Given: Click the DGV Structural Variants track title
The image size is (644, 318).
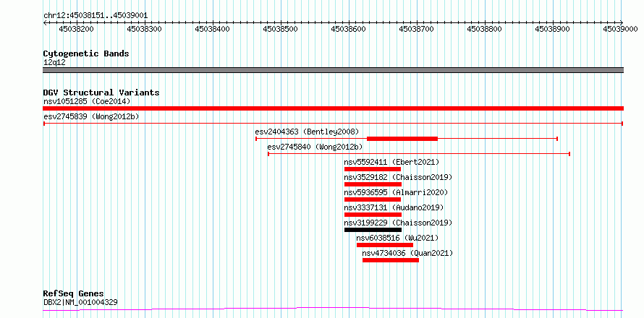Looking at the screenshot, I should [101, 93].
